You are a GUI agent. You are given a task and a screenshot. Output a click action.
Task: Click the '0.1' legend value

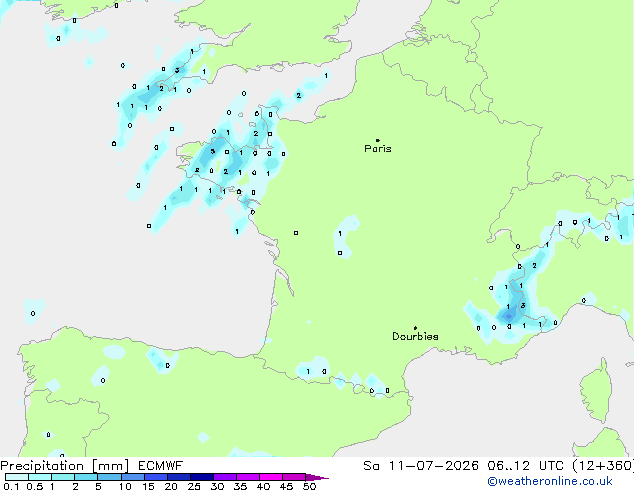11,486
